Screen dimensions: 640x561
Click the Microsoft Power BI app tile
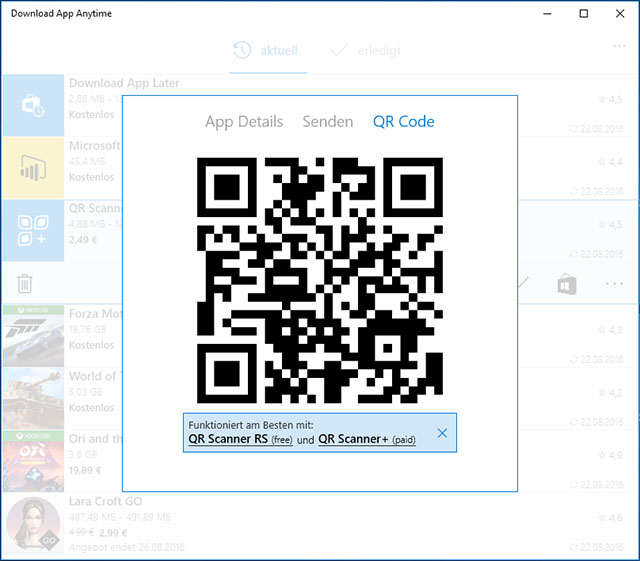point(33,168)
